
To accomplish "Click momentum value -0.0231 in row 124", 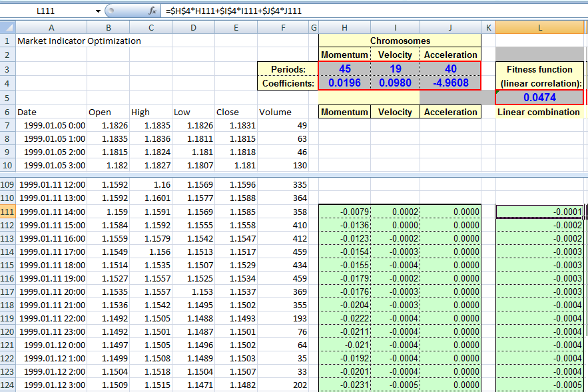I will click(x=345, y=385).
